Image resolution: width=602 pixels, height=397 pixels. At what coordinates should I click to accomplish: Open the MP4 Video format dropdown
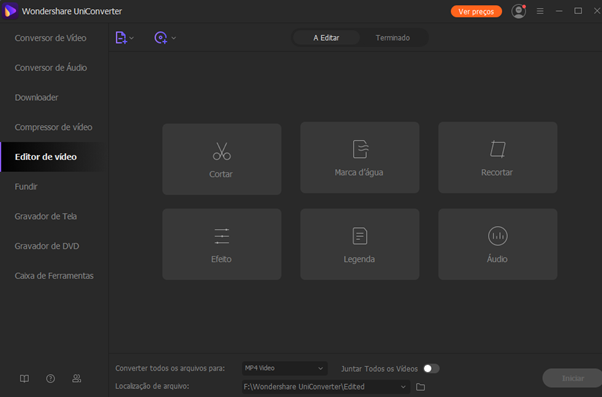[284, 368]
